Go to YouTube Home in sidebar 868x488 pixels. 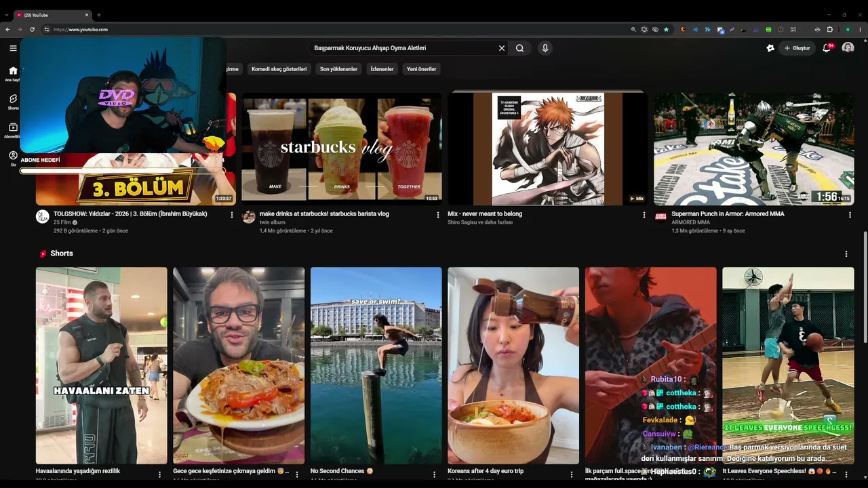coord(13,73)
